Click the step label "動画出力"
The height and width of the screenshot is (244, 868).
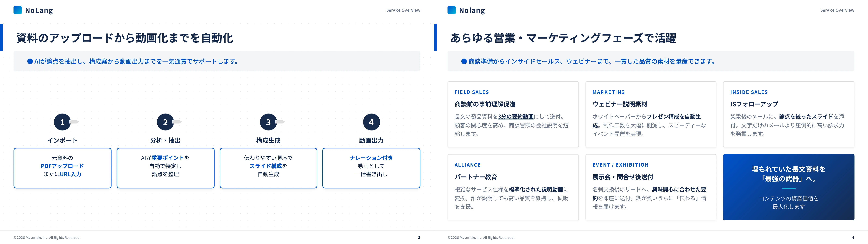pyautogui.click(x=371, y=141)
